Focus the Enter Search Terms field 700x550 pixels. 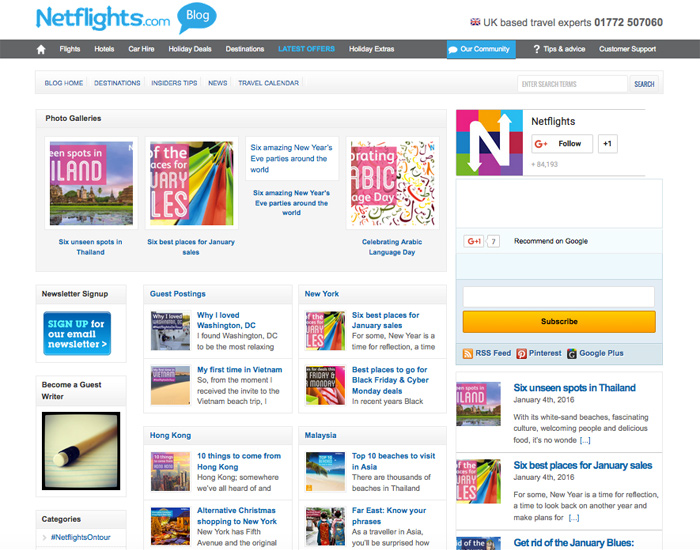coord(572,84)
